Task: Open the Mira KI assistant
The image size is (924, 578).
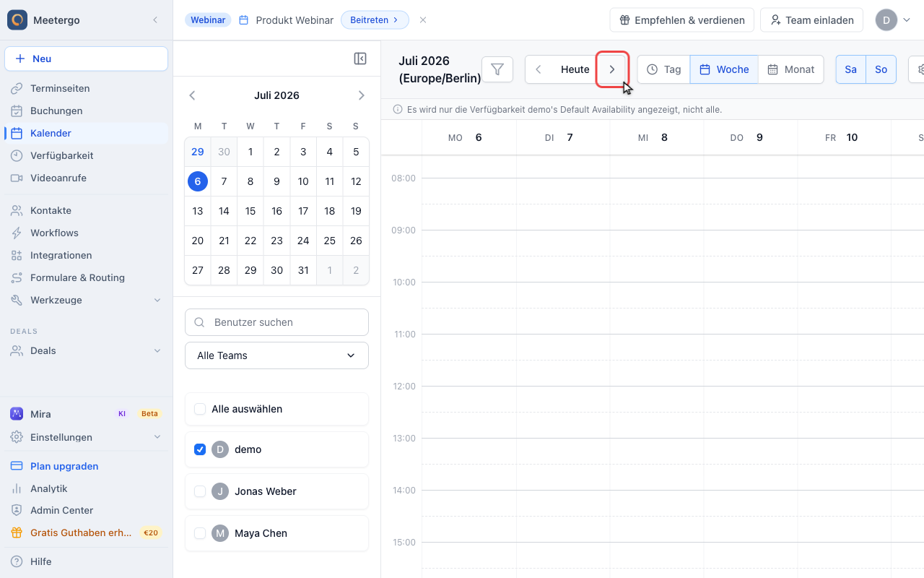Action: click(87, 414)
